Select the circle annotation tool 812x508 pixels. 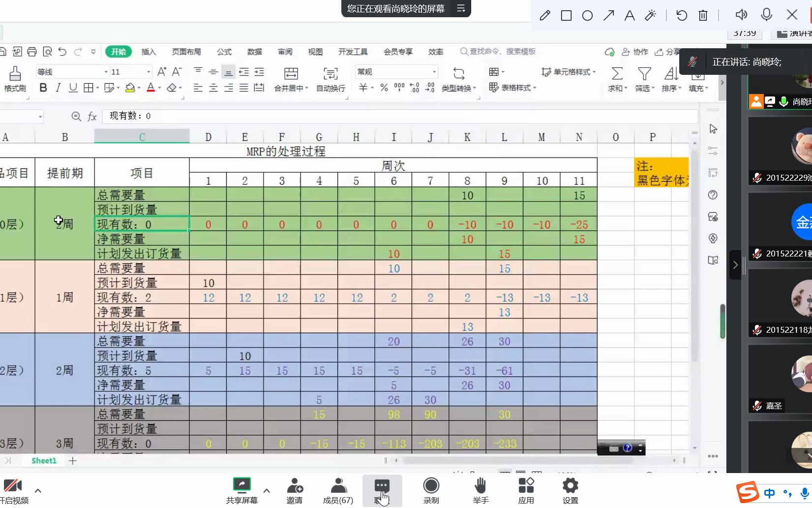(x=587, y=15)
